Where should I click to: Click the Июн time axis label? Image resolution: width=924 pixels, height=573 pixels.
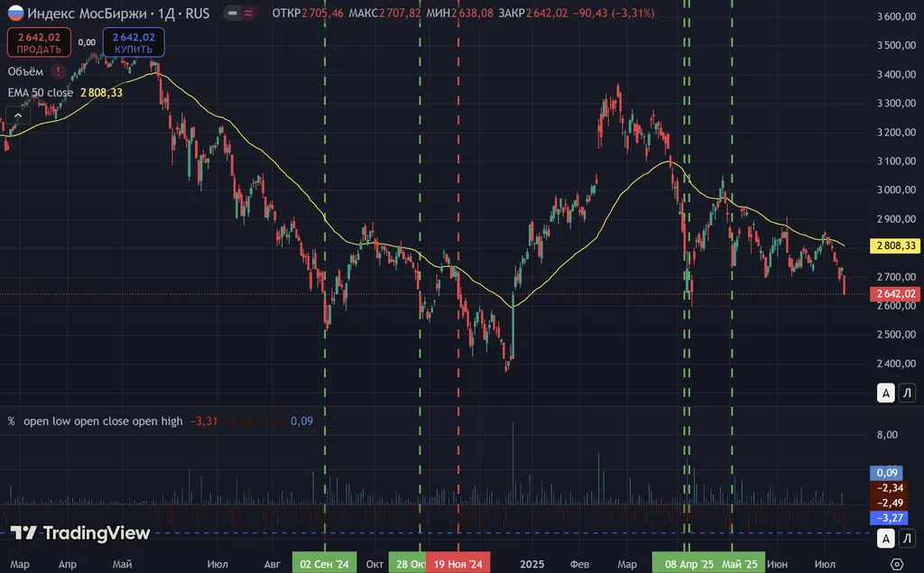click(777, 564)
